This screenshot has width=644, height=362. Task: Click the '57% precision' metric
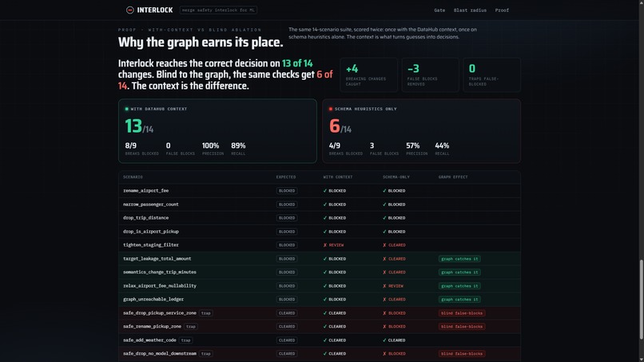[417, 149]
